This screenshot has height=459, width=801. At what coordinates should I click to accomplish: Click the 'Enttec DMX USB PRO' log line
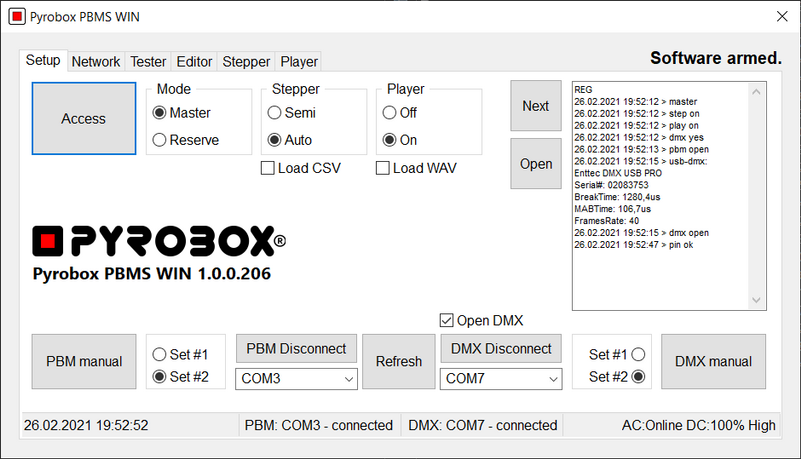[618, 173]
